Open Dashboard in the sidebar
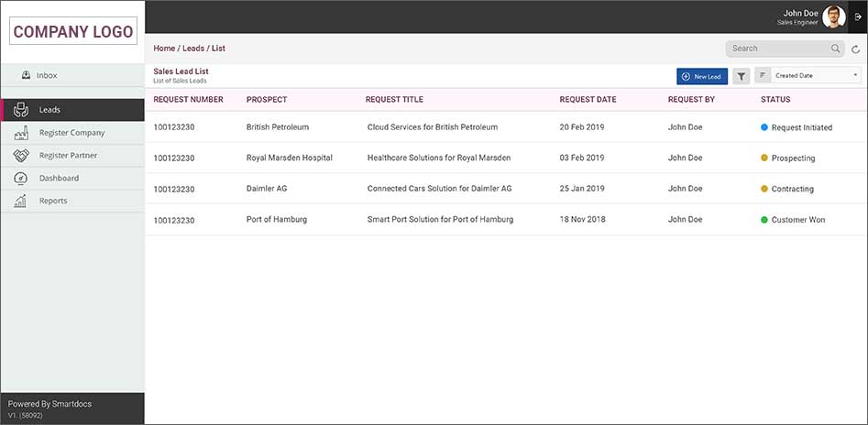Screen dimensions: 868x425 (x=59, y=178)
